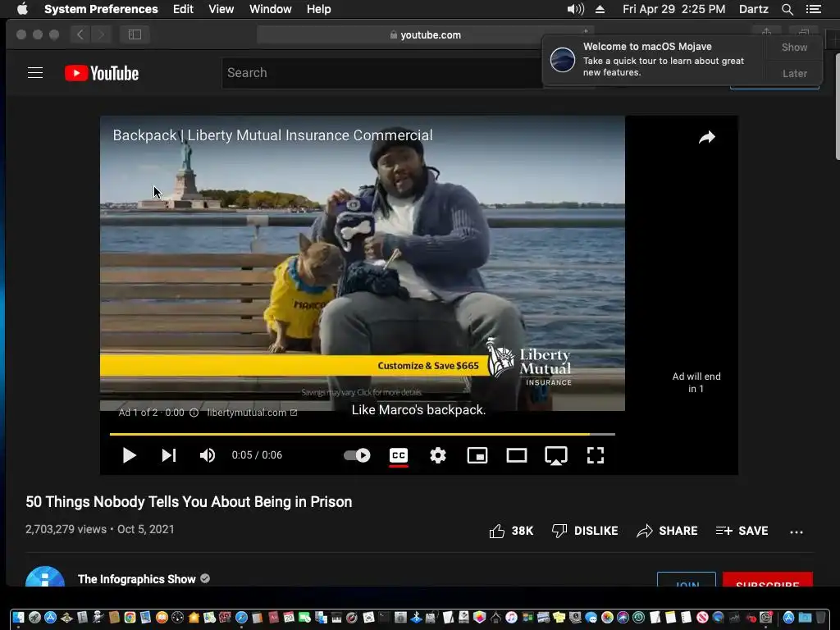
Task: Open the more actions three-dot menu
Action: point(797,532)
